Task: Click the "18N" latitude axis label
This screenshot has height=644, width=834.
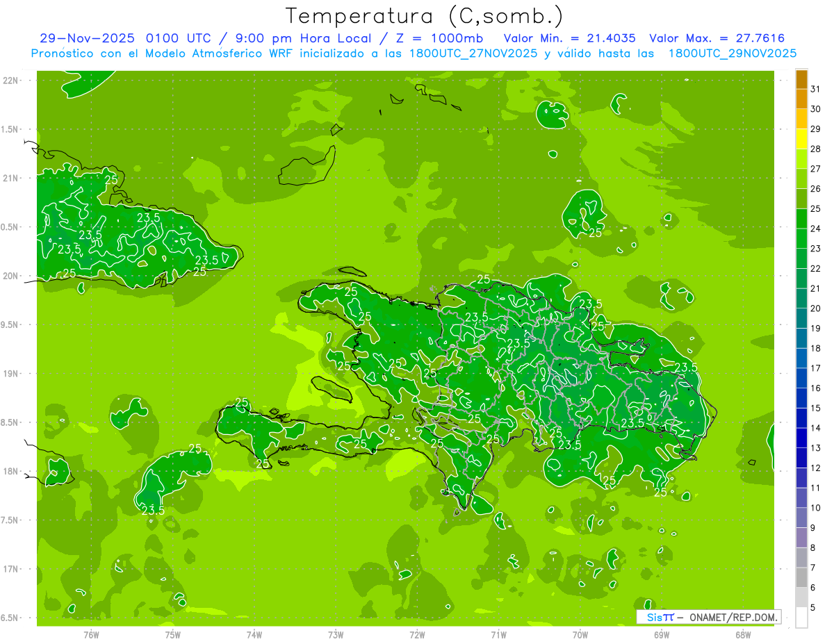Action: 12,471
